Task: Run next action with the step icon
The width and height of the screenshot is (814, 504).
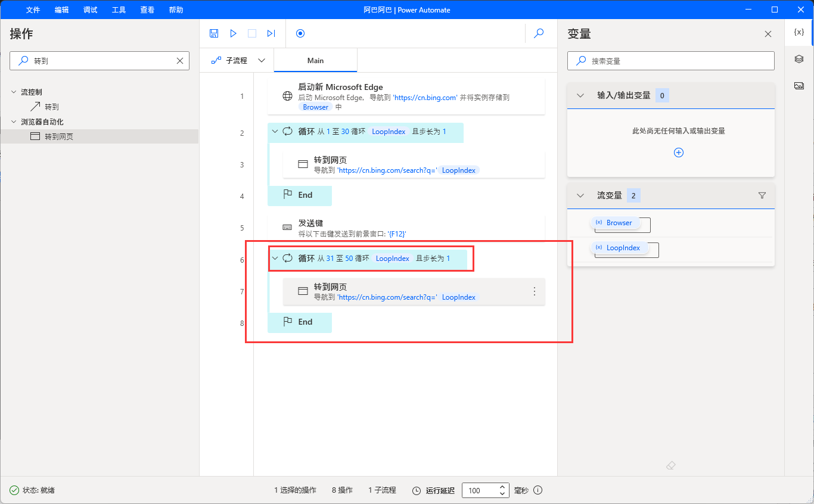Action: point(271,33)
